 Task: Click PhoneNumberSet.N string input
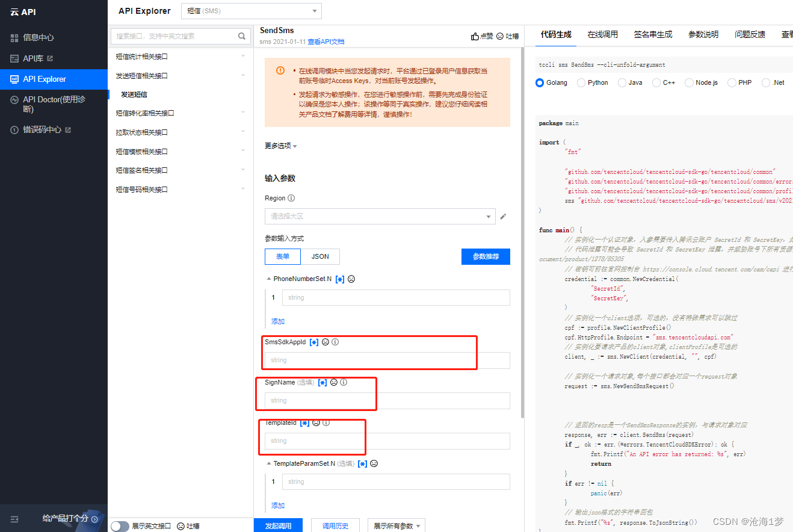point(396,297)
